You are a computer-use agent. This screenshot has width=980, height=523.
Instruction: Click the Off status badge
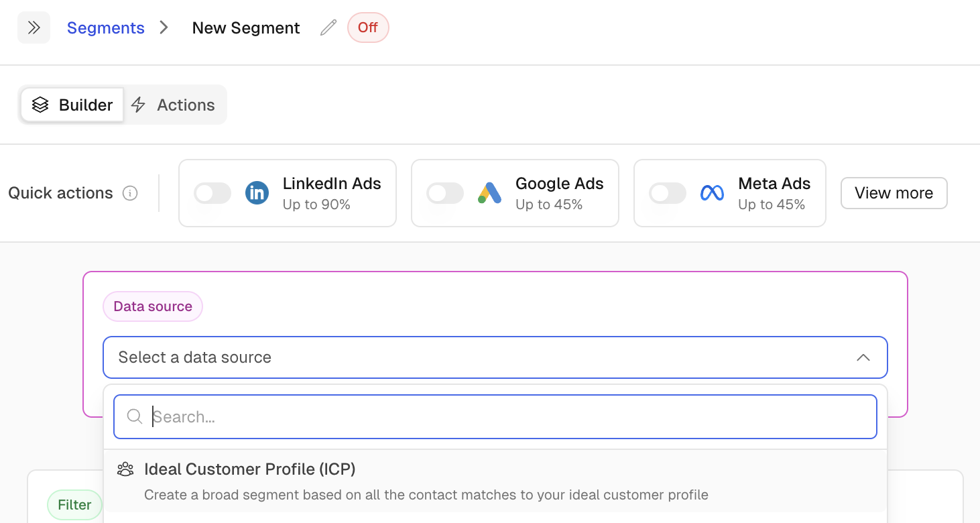click(x=368, y=27)
